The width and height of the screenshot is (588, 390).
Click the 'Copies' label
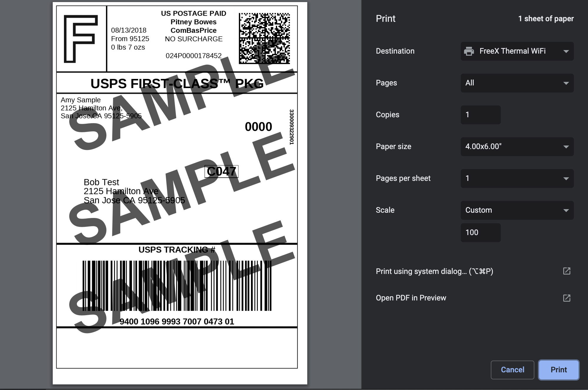click(387, 115)
